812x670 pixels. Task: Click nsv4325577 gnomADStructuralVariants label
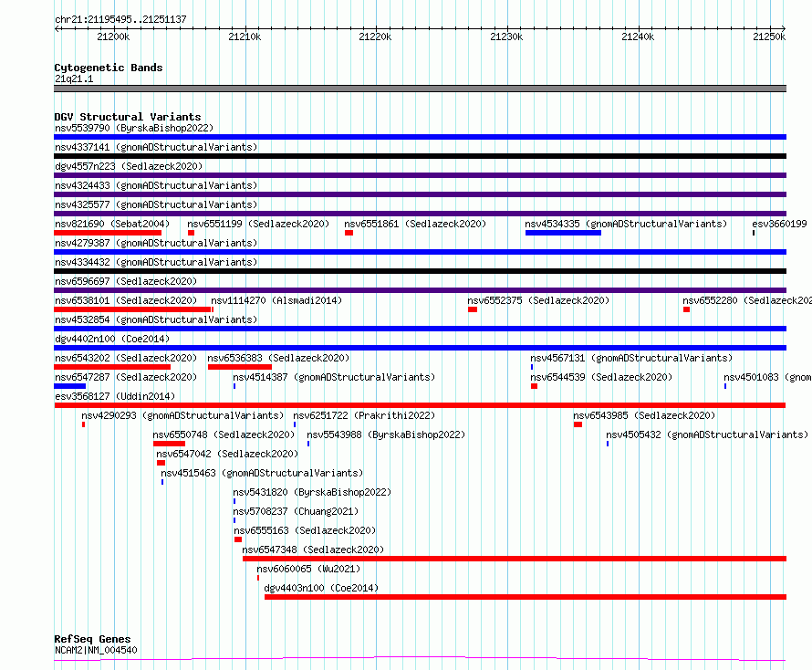click(156, 204)
